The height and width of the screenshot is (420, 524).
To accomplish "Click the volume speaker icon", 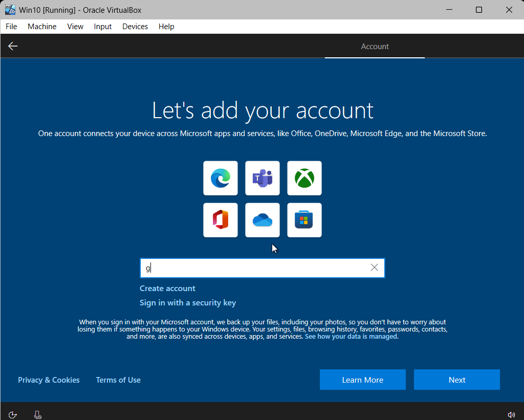I will point(511,415).
